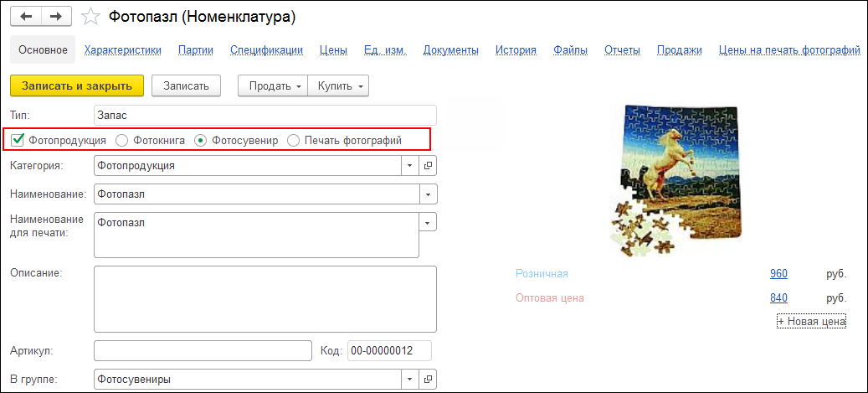Open the Продать dropdown button

pyautogui.click(x=272, y=86)
